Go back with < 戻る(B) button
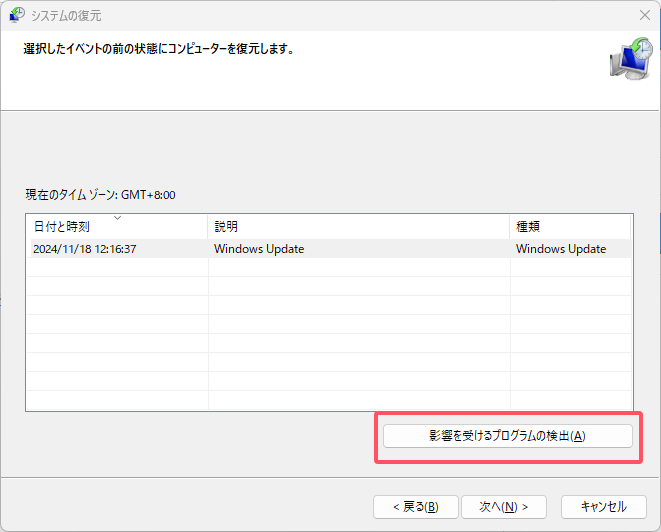This screenshot has height=532, width=661. (x=416, y=507)
